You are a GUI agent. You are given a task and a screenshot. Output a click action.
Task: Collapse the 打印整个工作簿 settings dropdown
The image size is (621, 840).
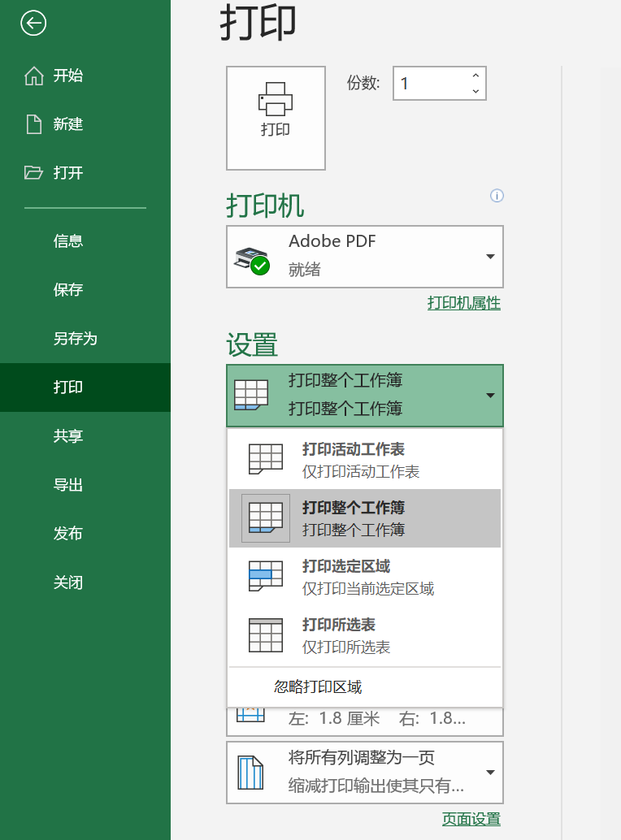(x=365, y=396)
